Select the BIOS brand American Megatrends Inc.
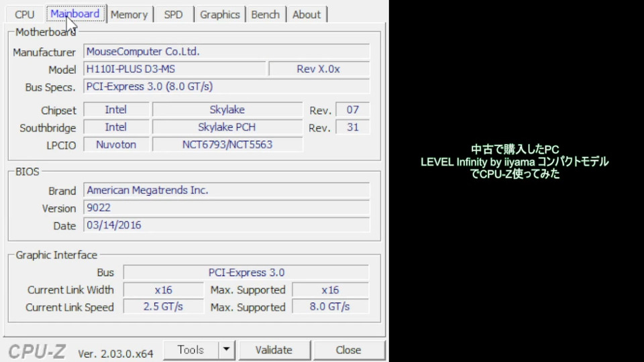This screenshot has height=362, width=644. pos(227,190)
